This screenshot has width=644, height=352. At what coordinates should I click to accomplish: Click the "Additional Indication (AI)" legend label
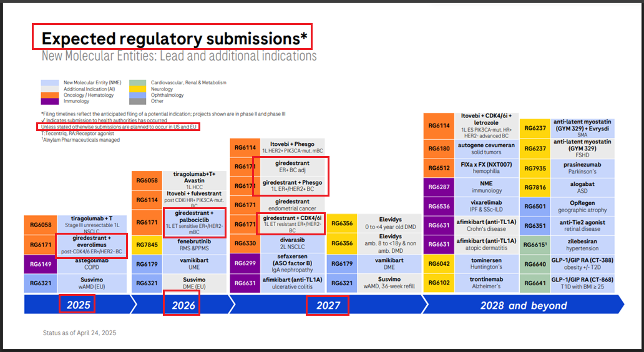pyautogui.click(x=89, y=89)
